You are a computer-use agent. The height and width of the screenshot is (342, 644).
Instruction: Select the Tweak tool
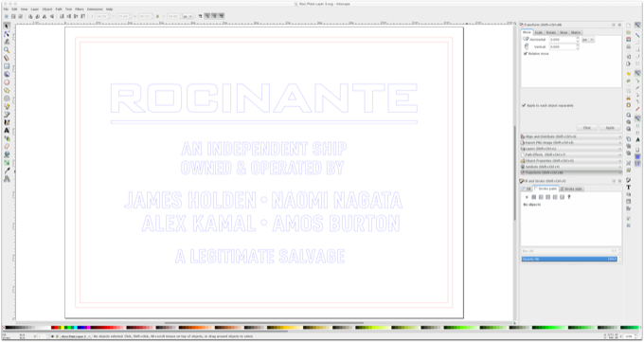7,42
